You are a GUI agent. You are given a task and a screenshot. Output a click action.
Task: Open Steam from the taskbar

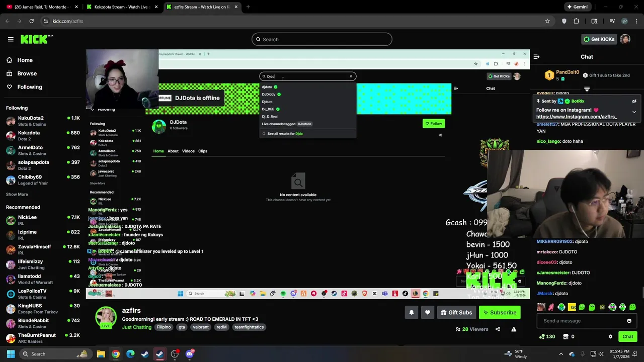pos(145,354)
